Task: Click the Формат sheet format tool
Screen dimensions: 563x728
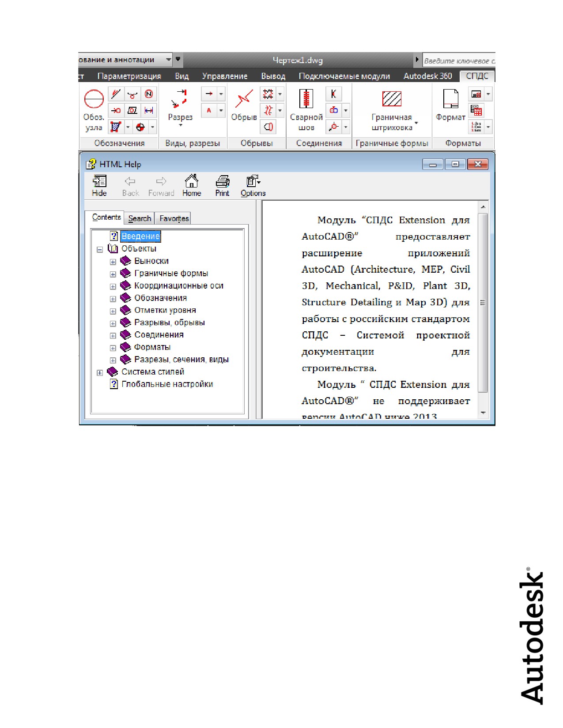Action: (x=451, y=105)
